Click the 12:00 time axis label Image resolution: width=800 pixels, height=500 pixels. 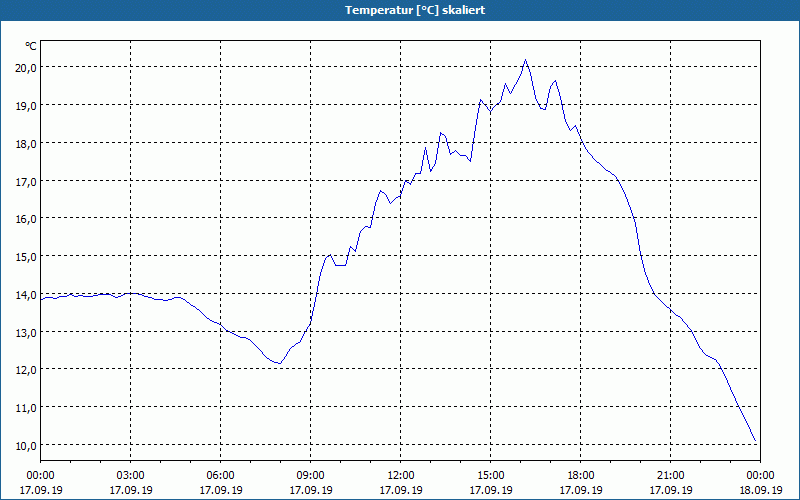point(401,476)
